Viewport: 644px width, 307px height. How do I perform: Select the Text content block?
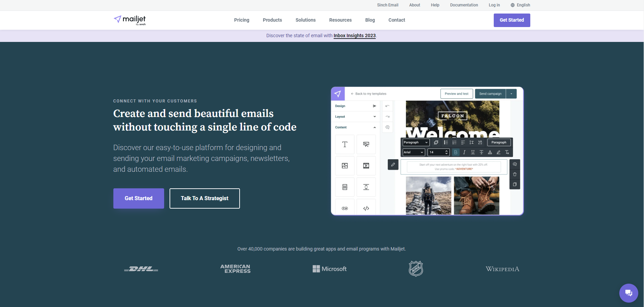click(345, 144)
